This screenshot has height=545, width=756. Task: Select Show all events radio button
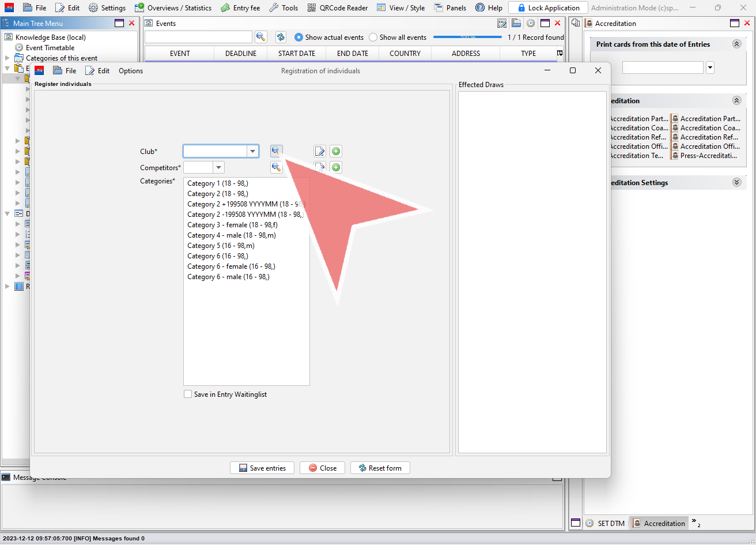point(373,37)
